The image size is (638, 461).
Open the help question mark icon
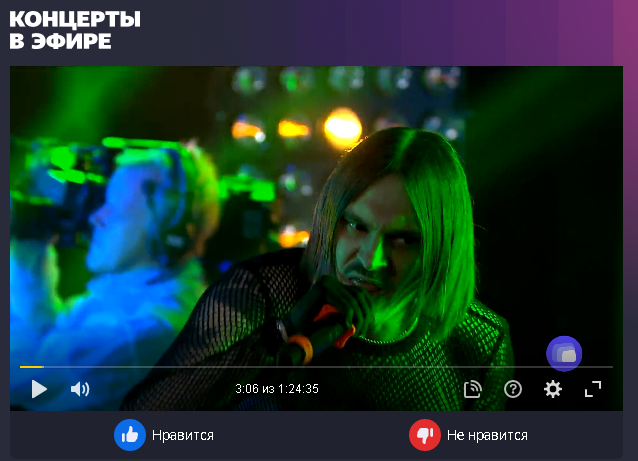(x=513, y=389)
